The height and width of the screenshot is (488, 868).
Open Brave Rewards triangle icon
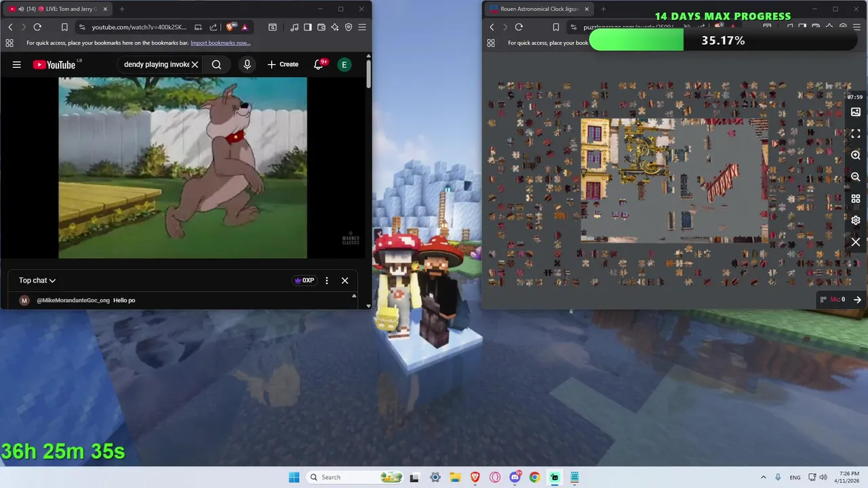[245, 27]
